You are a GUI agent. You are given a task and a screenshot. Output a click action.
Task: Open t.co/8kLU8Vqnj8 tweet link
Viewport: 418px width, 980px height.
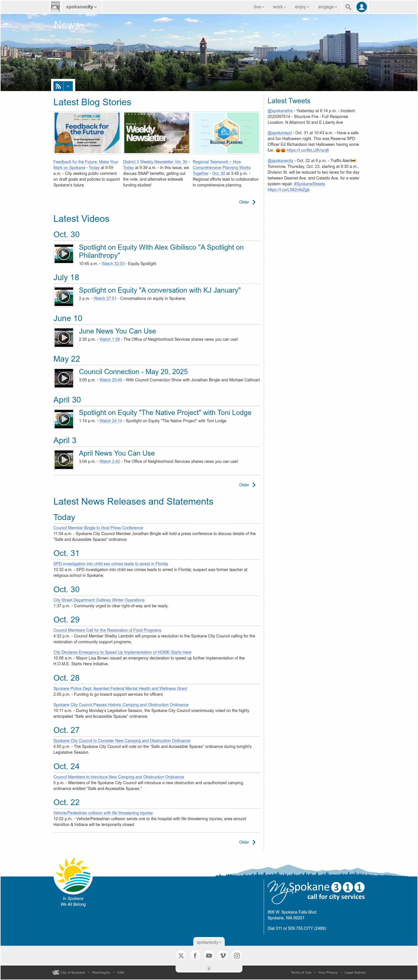(x=308, y=151)
